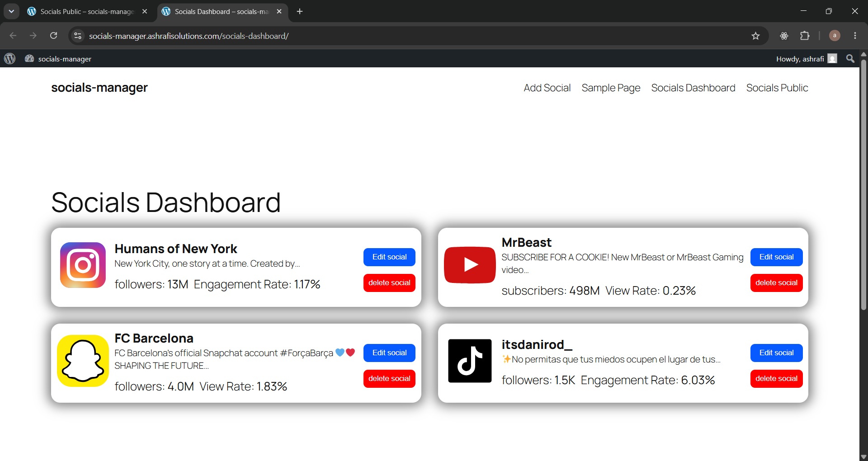Reload the page with the refresh icon

click(53, 36)
